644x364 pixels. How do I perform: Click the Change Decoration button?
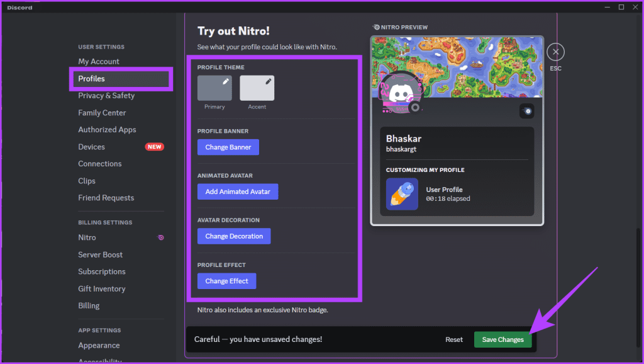[233, 236]
